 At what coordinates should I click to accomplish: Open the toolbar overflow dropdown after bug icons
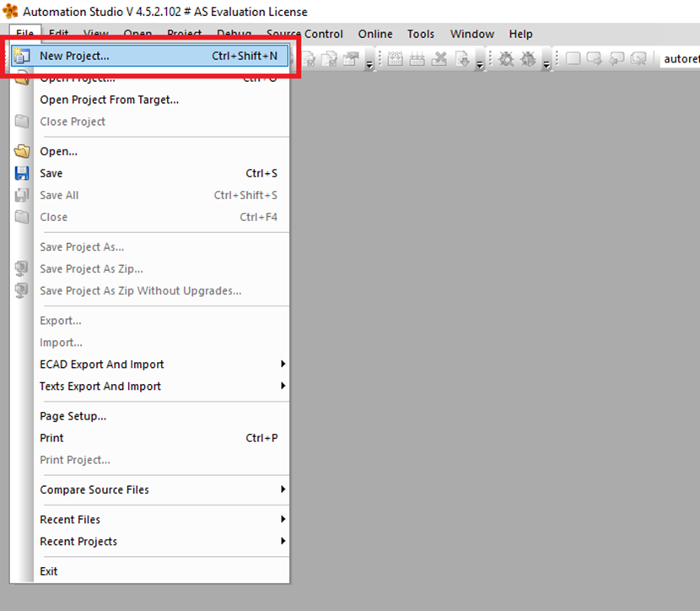pyautogui.click(x=546, y=62)
